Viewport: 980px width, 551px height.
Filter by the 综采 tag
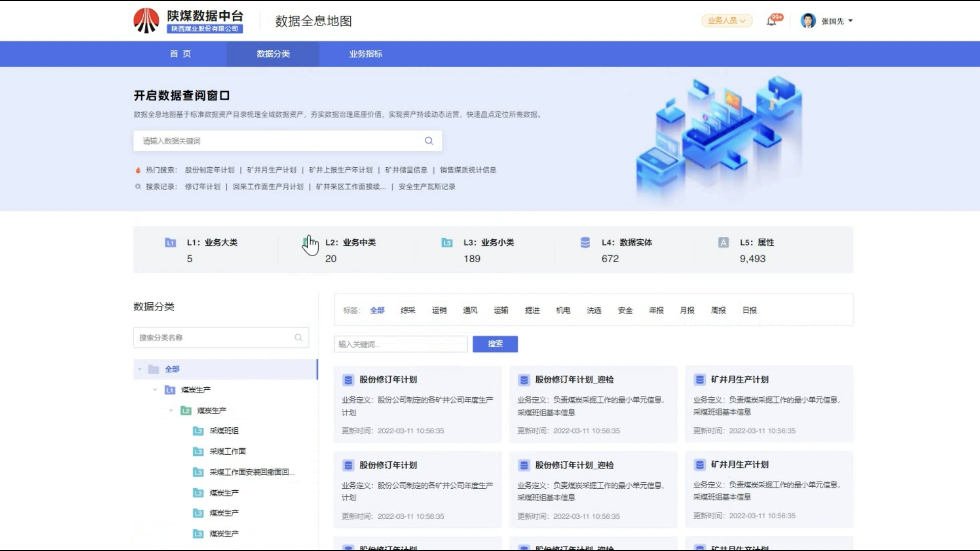(408, 310)
